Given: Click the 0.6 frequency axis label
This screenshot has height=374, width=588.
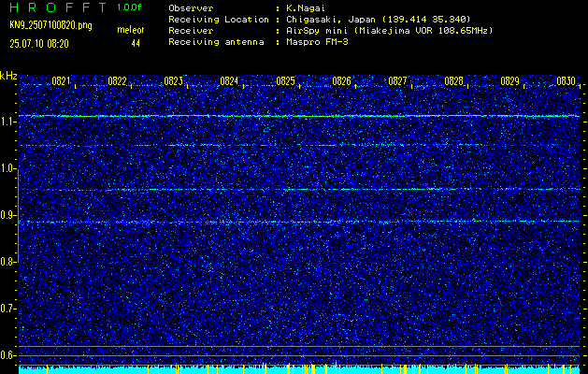Looking at the screenshot, I should pos(7,355).
